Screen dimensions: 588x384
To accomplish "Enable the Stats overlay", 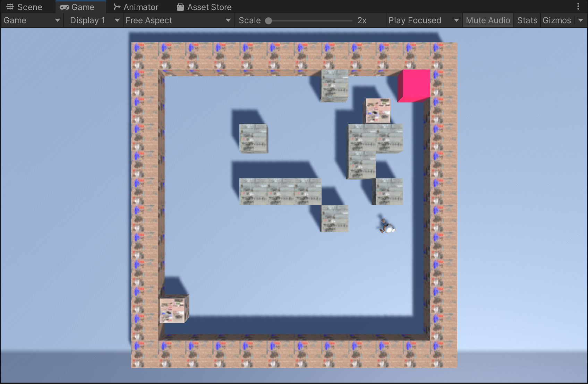I will point(527,20).
